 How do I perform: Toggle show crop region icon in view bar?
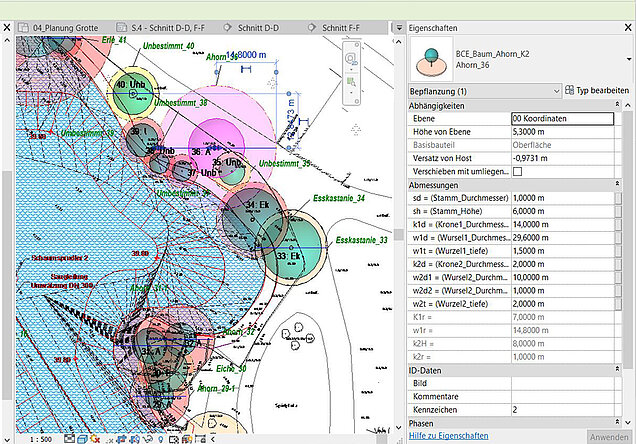(134, 439)
